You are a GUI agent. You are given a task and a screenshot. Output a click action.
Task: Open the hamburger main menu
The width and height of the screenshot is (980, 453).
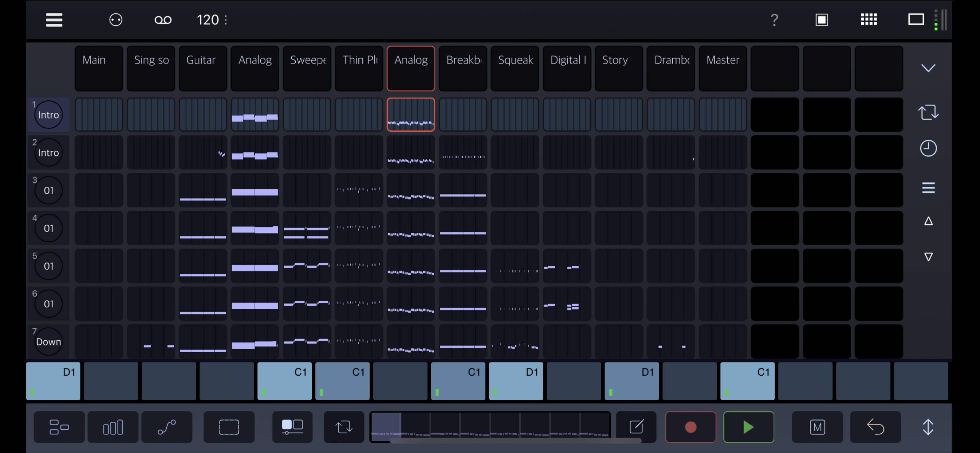[54, 20]
